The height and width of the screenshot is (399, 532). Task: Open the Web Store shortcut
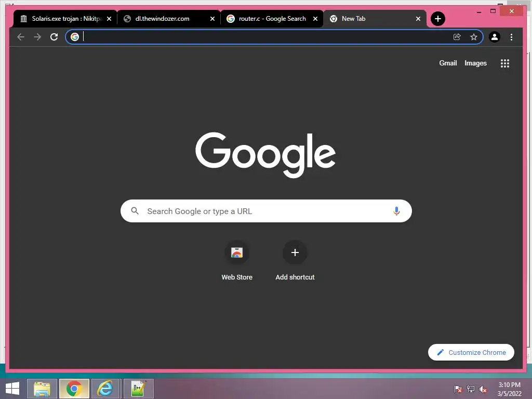[x=237, y=253]
